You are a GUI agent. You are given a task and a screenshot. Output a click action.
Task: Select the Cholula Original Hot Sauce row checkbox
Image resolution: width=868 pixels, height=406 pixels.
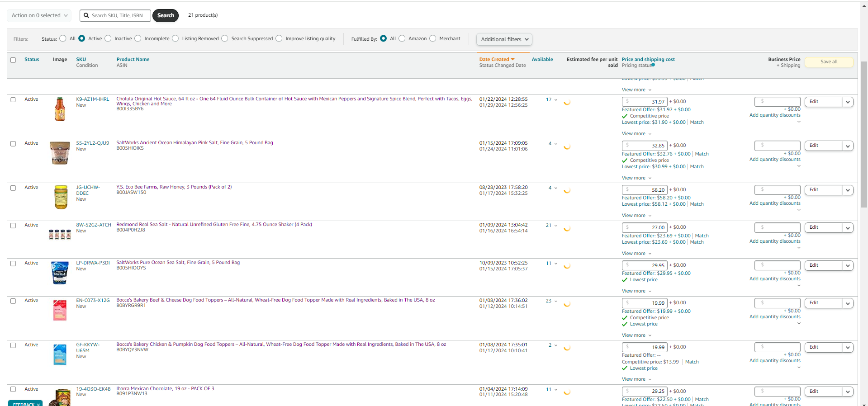tap(13, 99)
